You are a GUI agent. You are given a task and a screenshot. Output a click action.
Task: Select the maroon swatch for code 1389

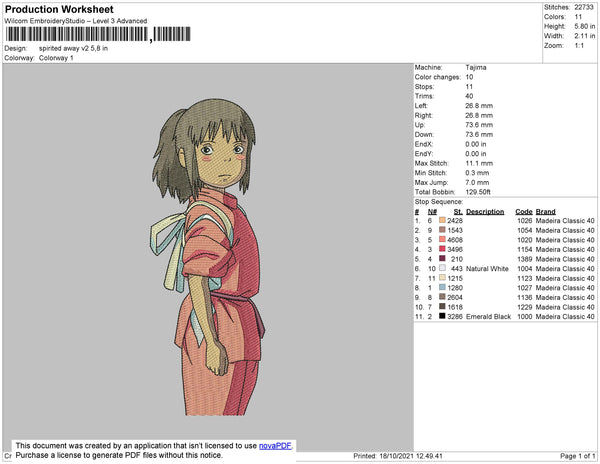(x=442, y=259)
